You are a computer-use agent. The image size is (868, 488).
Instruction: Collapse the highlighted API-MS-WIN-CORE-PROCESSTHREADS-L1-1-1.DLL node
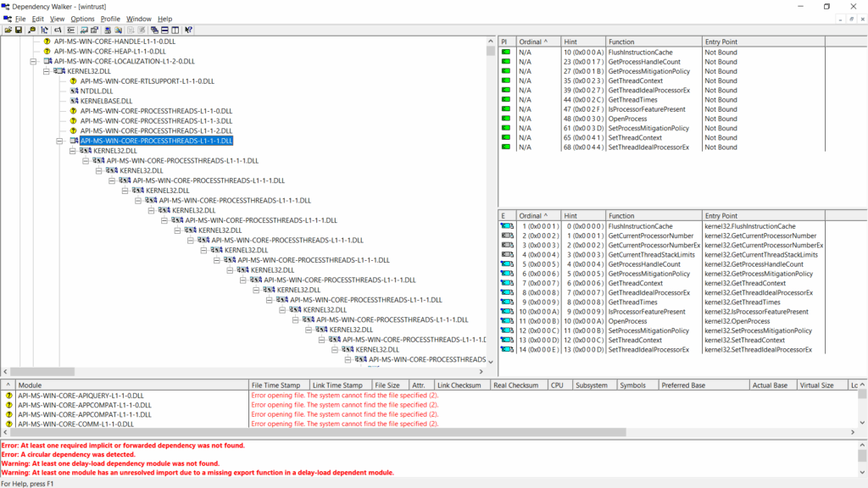[59, 141]
